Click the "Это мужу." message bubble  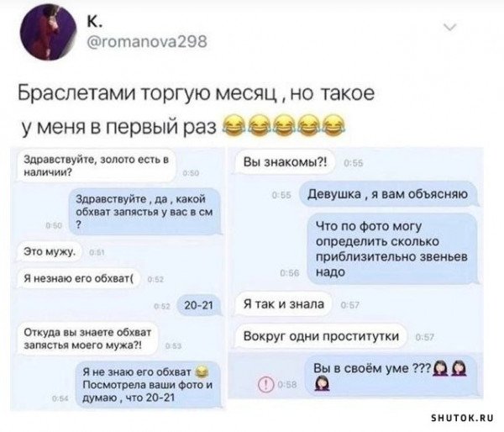point(50,252)
